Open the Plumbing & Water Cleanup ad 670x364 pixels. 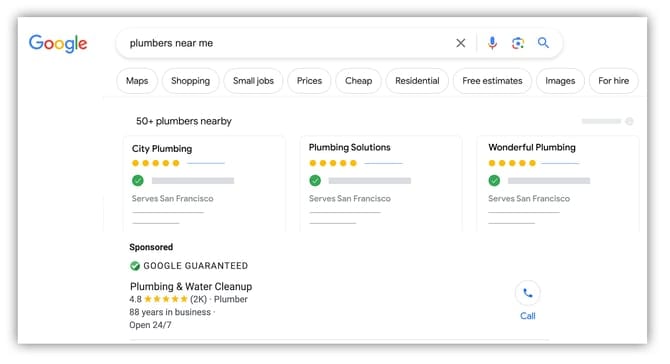191,286
